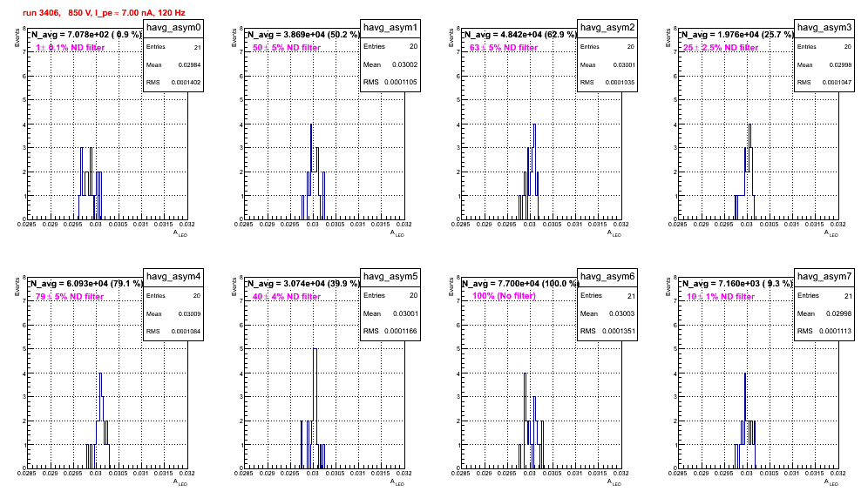Click the RMS value 0.0001105
The height and width of the screenshot is (498, 868).
tap(402, 82)
